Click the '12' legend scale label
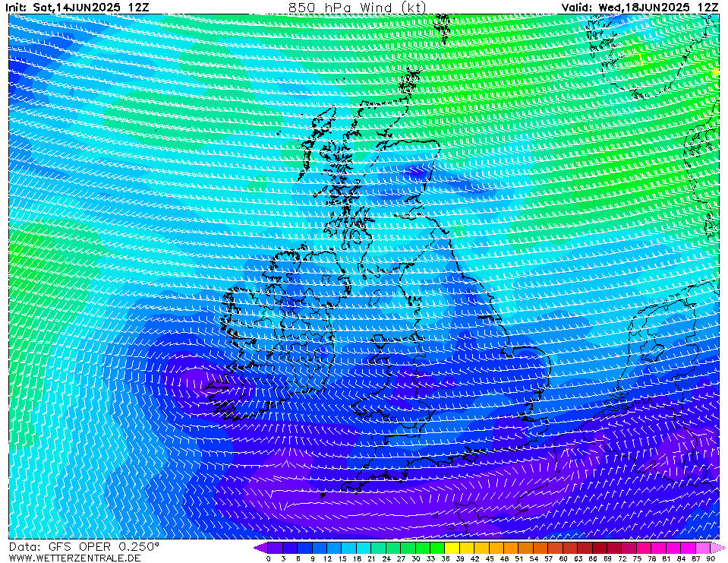Viewport: 728px width, 563px height. tap(327, 558)
